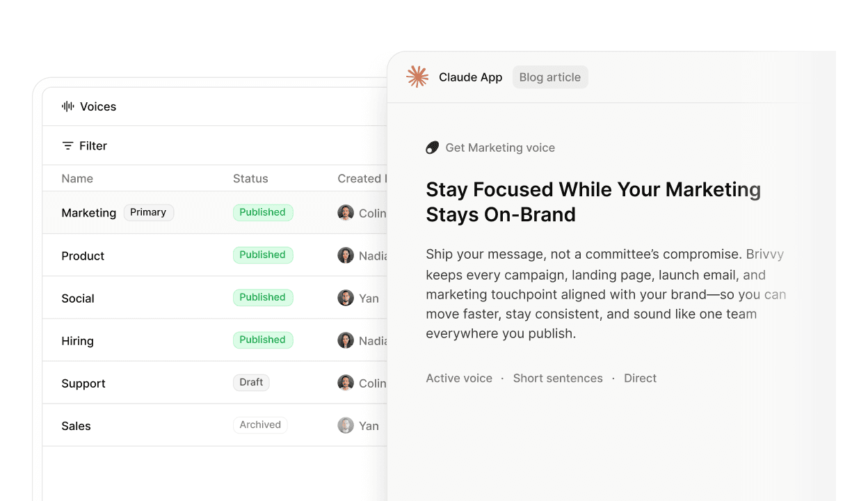Click Colin's name in Support row
The image size is (868, 501).
coord(372,383)
